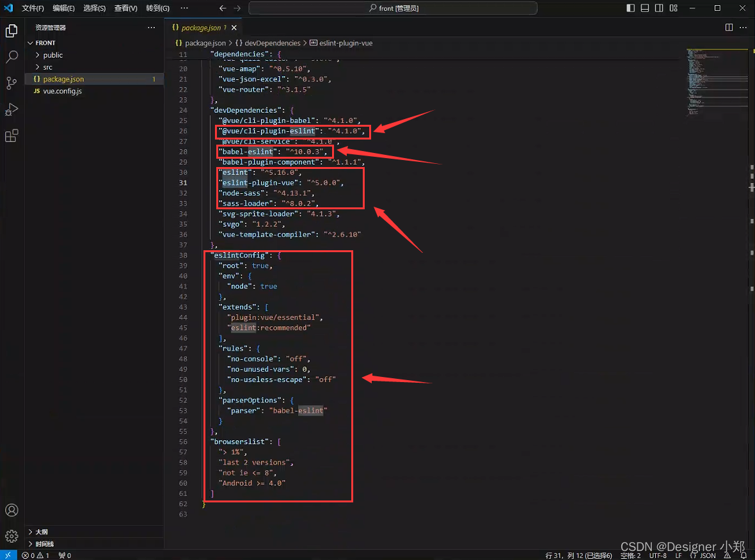Open the Run and Debug view

click(x=12, y=109)
